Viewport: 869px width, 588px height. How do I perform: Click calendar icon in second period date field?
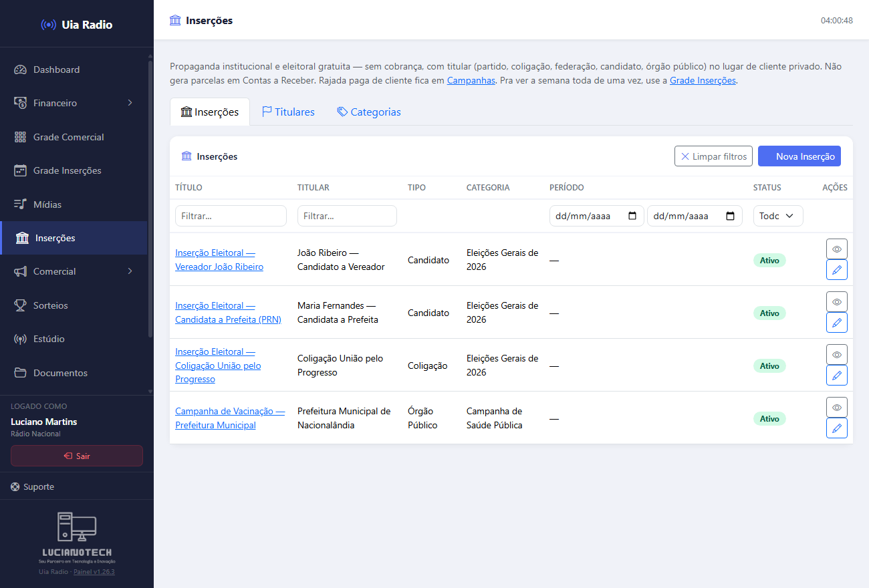(730, 216)
